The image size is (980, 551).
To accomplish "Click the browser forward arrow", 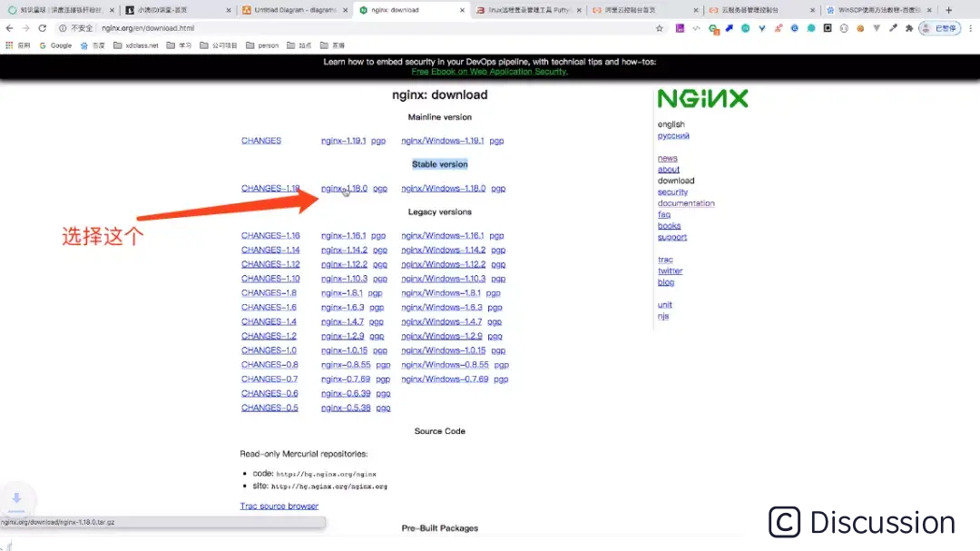I will 25,28.
